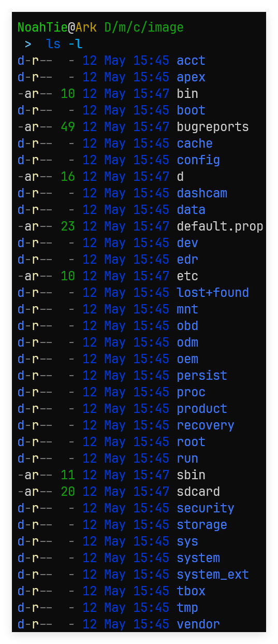Click the mnt directory name
Viewport: 278px width, 644px height.
187,309
